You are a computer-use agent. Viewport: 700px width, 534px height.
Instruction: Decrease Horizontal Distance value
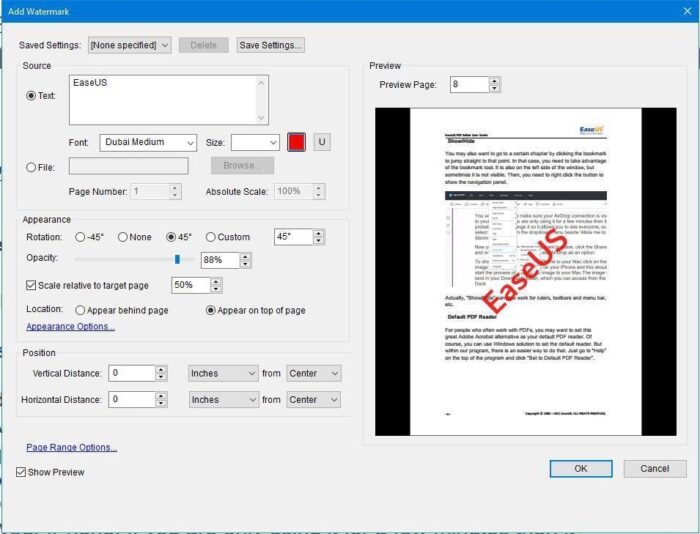point(161,403)
